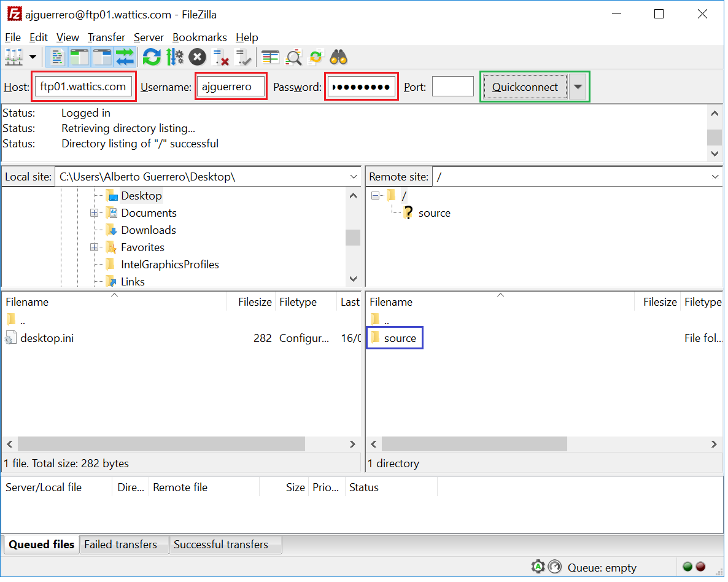Viewport: 728px width, 582px height.
Task: Cancel the current operation
Action: [x=197, y=58]
